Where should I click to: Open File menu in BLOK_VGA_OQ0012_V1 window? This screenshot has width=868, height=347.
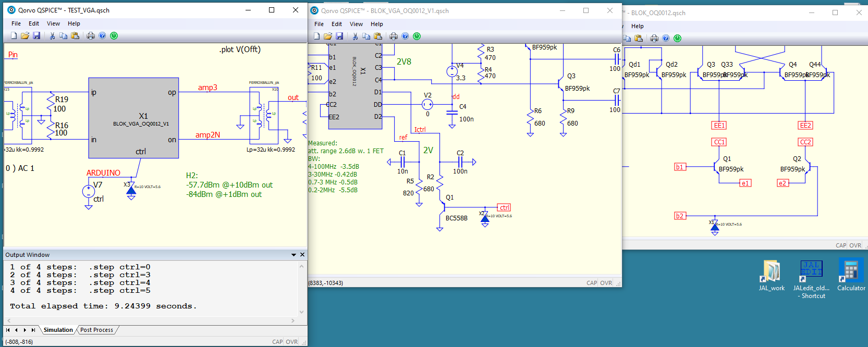pyautogui.click(x=319, y=24)
